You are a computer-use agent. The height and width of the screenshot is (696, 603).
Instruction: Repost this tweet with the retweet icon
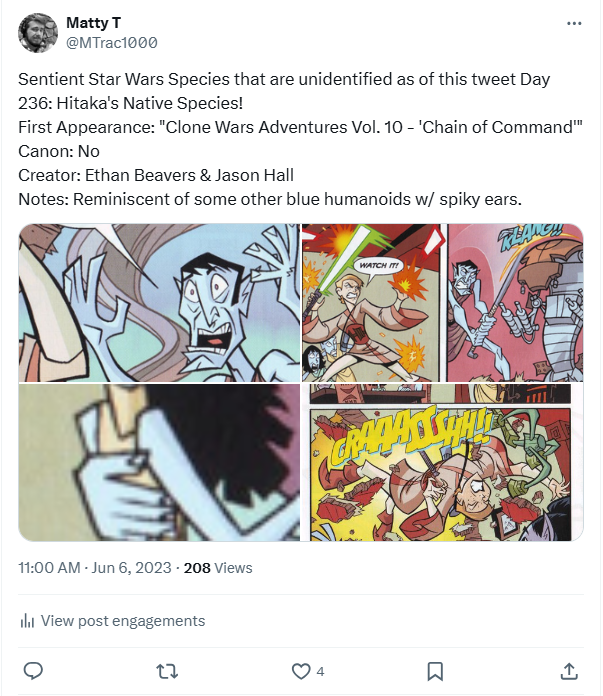pos(167,671)
